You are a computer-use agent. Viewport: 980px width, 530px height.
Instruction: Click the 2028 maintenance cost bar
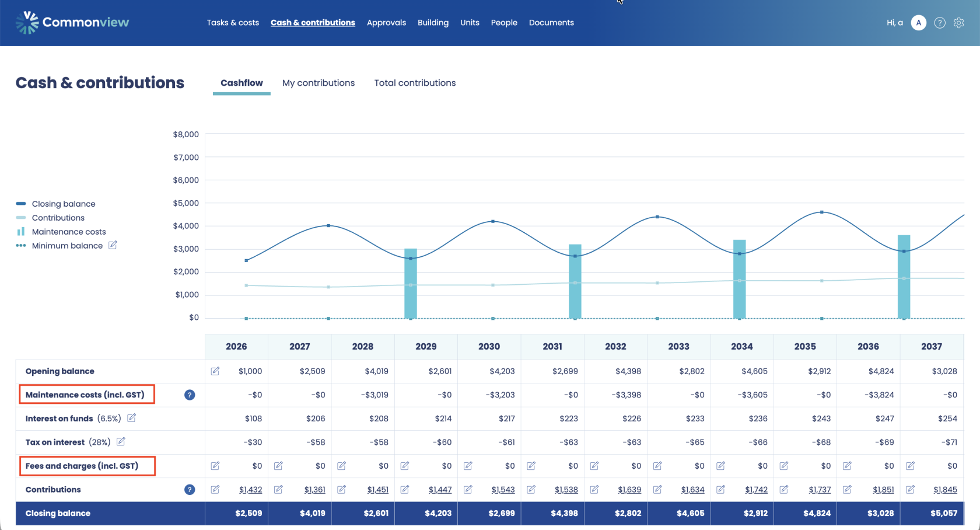tap(411, 284)
